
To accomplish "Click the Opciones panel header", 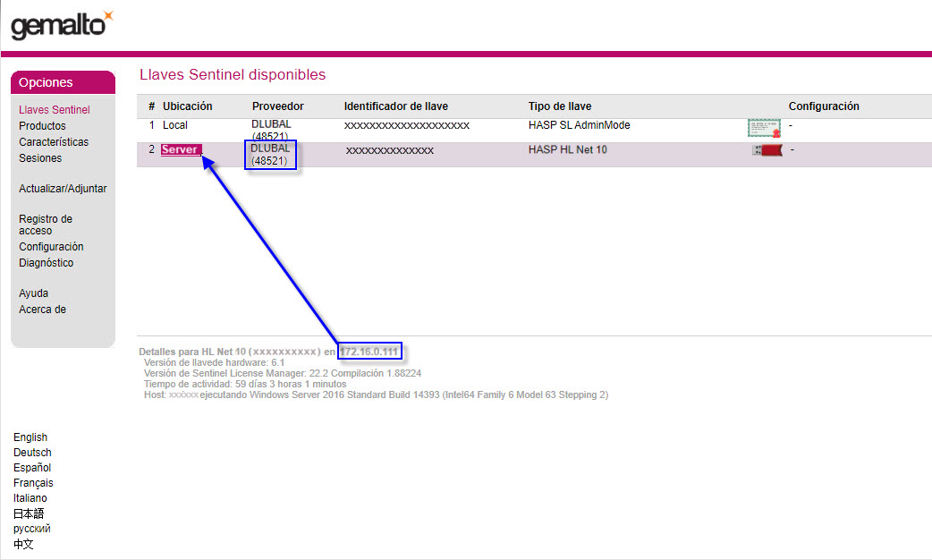I will point(63,82).
